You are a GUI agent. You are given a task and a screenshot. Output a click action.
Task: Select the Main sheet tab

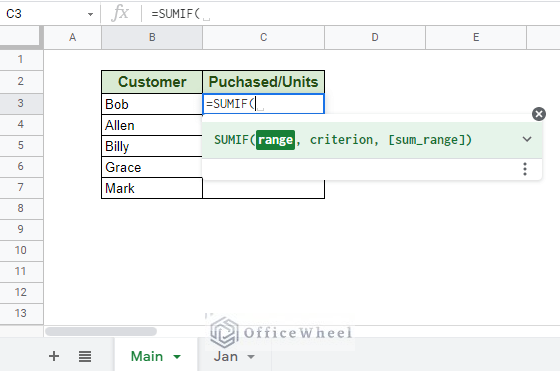click(x=147, y=356)
